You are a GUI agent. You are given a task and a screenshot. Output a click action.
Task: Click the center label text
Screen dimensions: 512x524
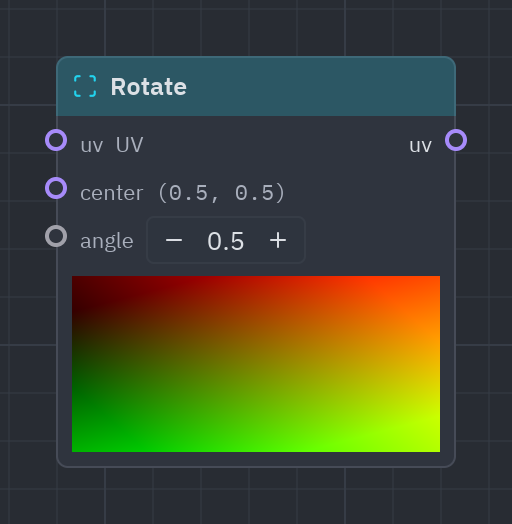coord(112,193)
